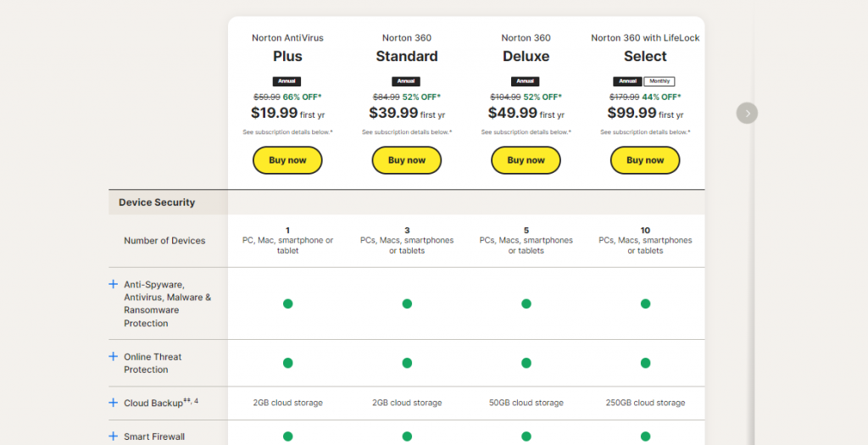The image size is (868, 445).
Task: Click green dot for Select Smart Firewall
Action: 645,437
